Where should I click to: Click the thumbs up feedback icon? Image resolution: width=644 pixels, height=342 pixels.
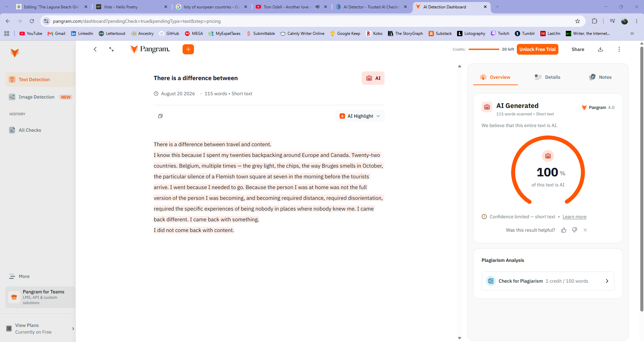pos(564,230)
